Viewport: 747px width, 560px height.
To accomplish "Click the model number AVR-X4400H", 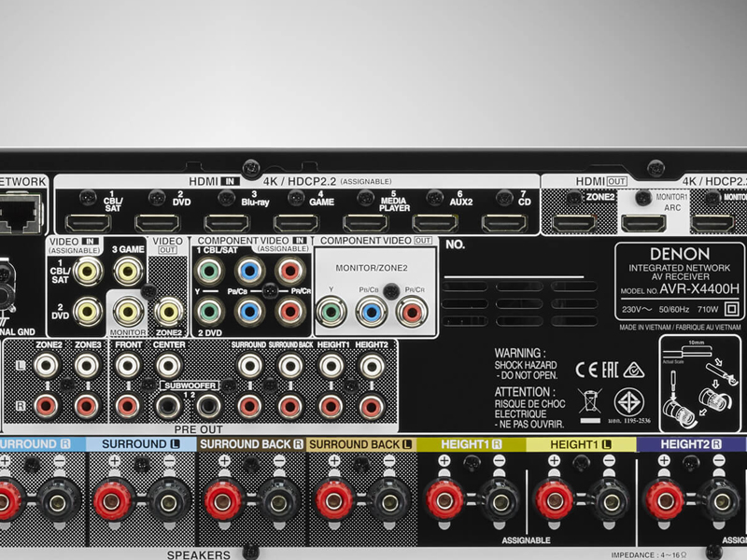I will coord(699,289).
